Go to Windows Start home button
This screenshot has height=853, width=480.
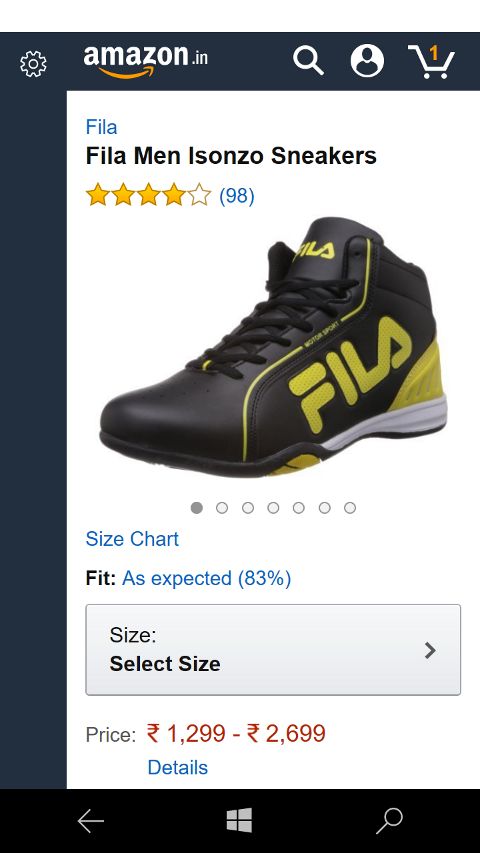(239, 820)
